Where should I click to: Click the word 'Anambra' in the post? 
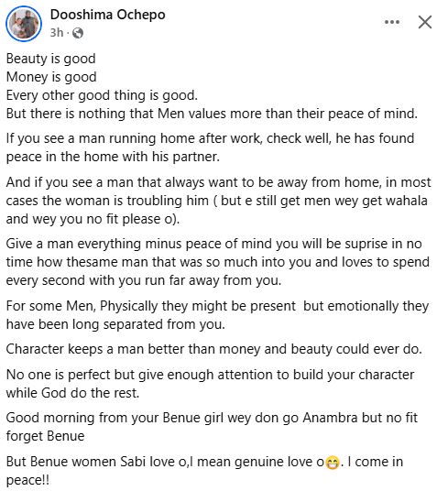330,418
